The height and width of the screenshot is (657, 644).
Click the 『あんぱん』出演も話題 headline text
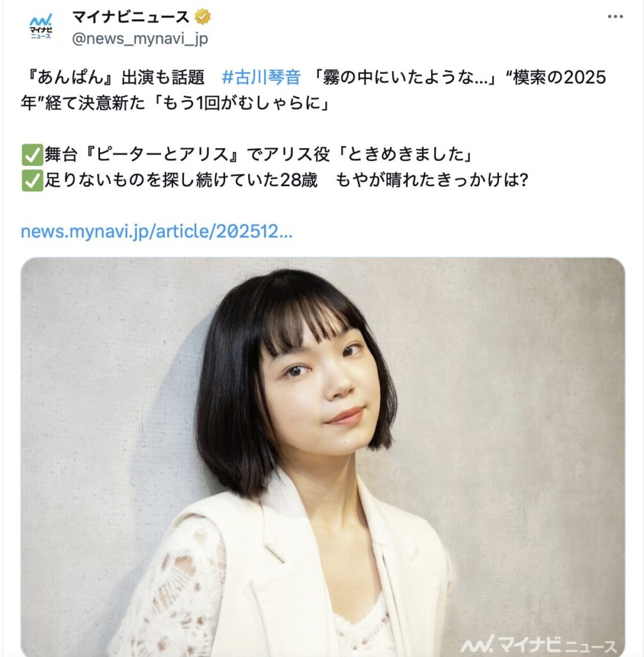tap(113, 78)
